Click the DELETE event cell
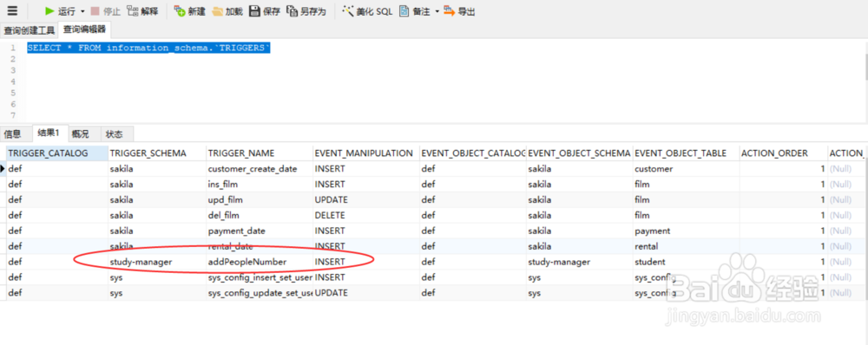 click(366, 215)
